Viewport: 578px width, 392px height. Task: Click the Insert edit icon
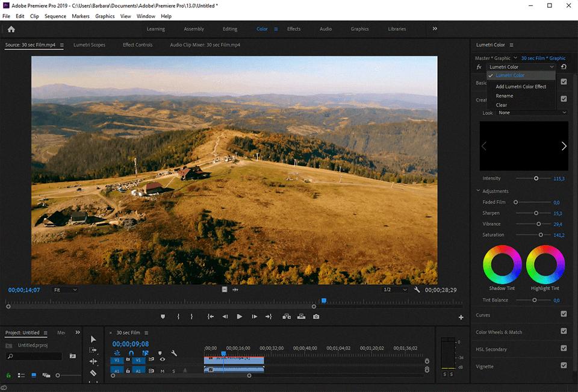[x=287, y=316]
